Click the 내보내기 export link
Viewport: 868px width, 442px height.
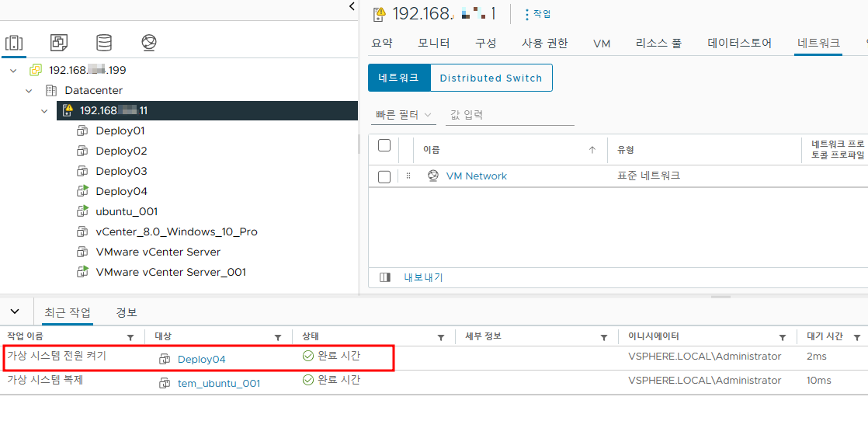(x=423, y=277)
